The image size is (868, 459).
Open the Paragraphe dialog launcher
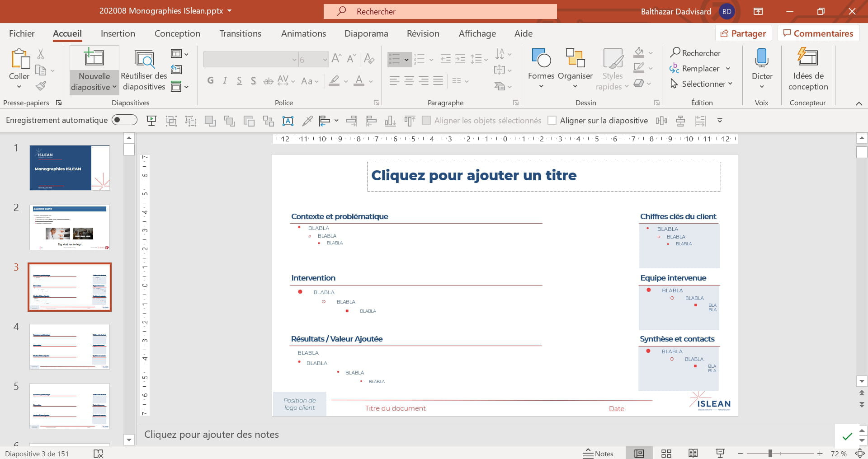coord(516,103)
